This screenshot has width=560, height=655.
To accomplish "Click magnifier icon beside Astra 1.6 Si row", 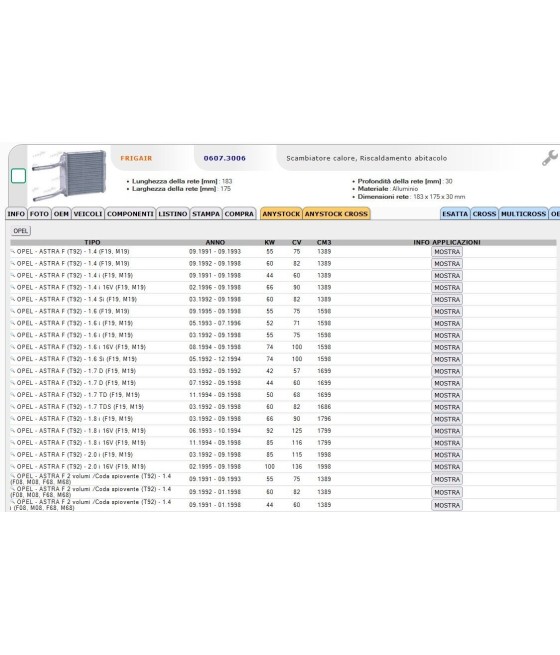I will (x=13, y=358).
